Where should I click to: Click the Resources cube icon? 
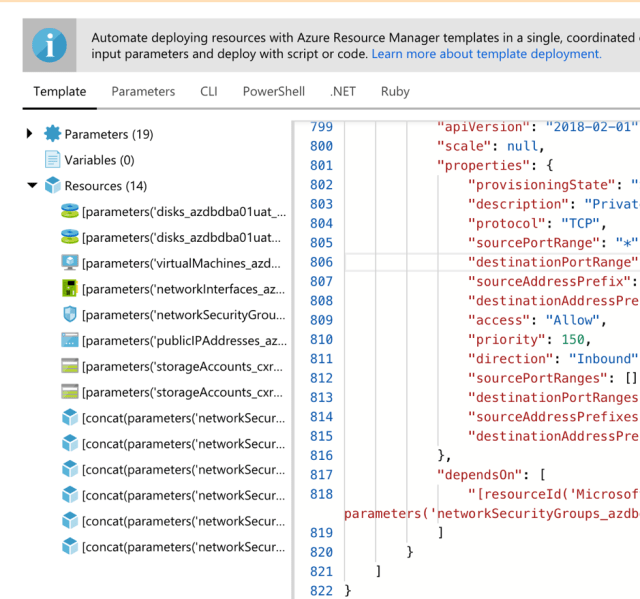52,186
